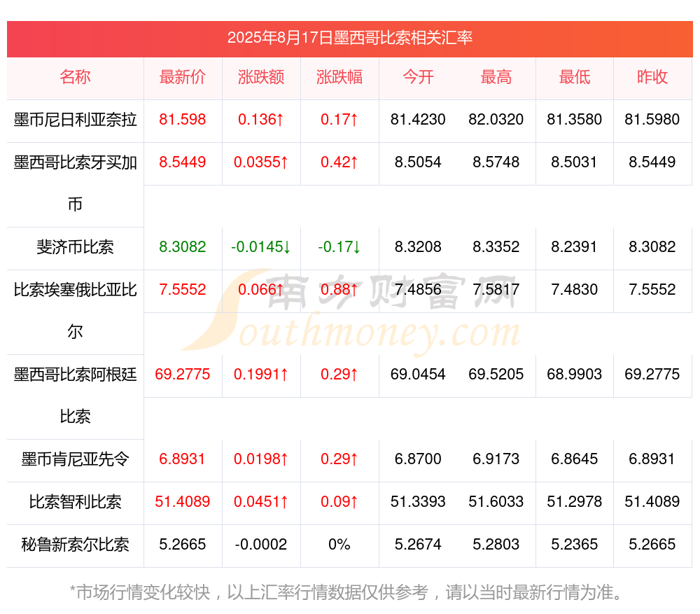This screenshot has height=614, width=700.
Task: Click change amount 0.0198↑
Action: (x=260, y=459)
